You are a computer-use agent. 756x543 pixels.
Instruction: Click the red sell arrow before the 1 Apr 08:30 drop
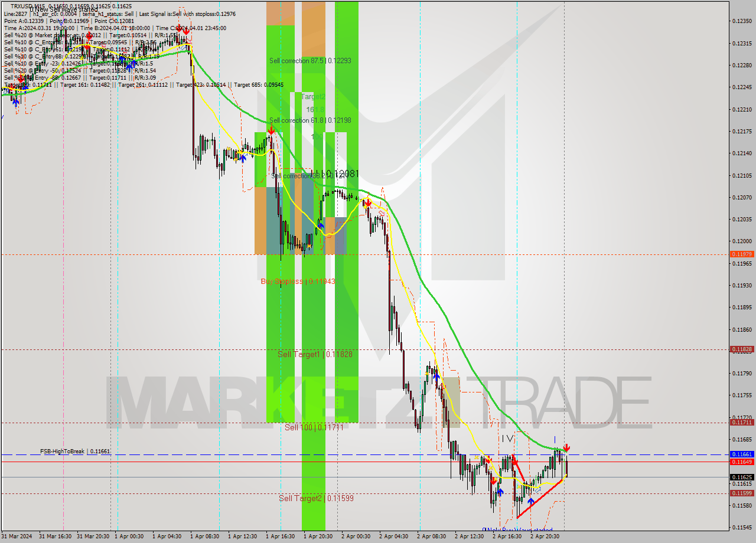[186, 32]
